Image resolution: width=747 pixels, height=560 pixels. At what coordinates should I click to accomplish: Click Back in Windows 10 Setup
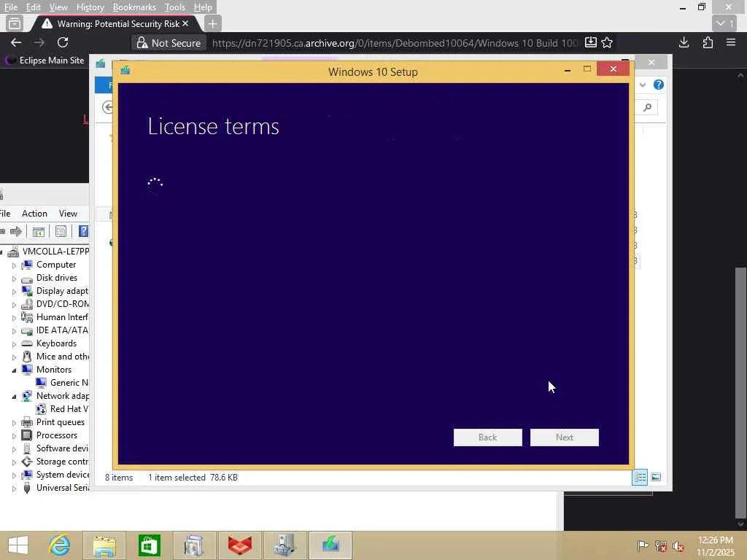(x=487, y=437)
